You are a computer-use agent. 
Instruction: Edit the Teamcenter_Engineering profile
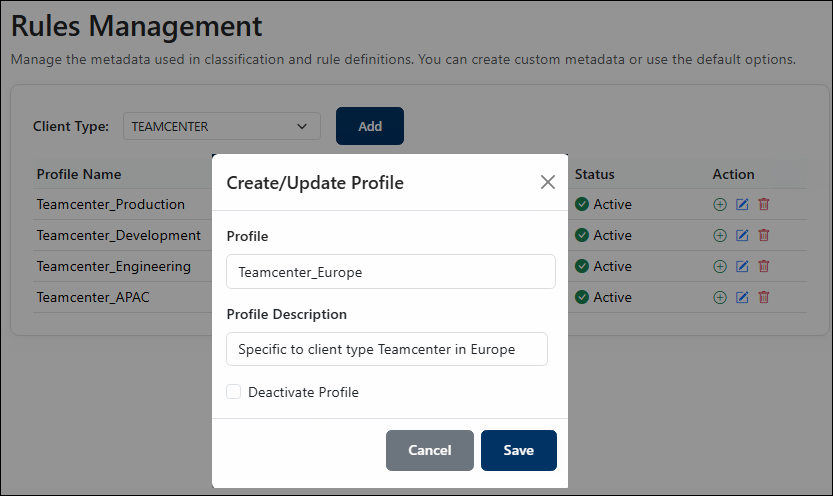click(x=742, y=266)
